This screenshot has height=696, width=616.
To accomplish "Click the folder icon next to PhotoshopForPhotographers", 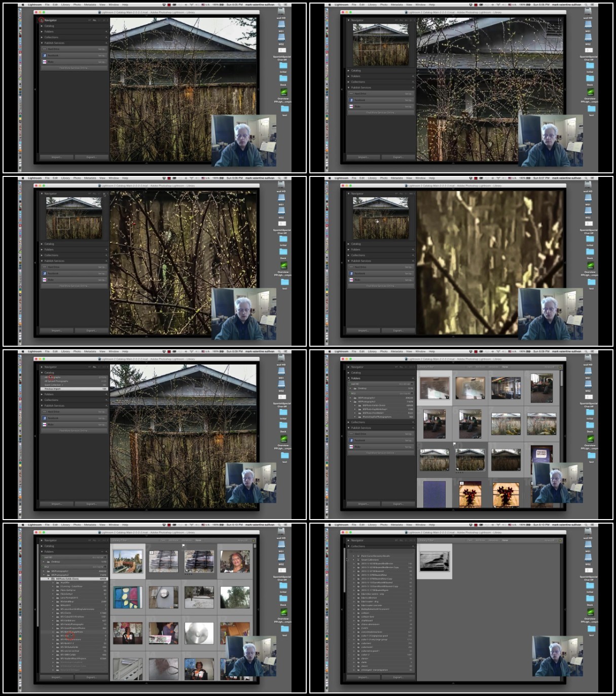I will coord(359,417).
